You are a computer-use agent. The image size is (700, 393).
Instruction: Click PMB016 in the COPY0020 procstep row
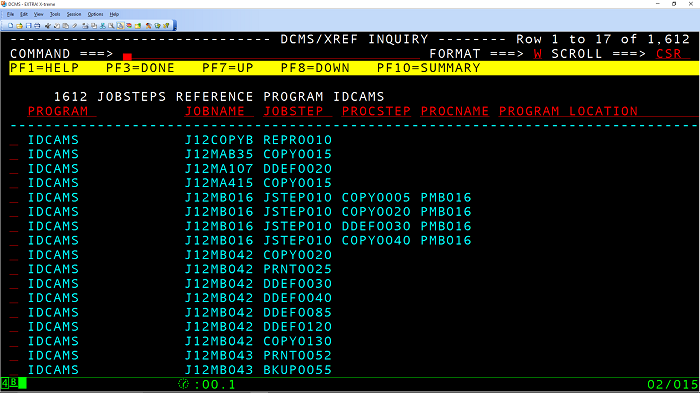[x=446, y=212]
